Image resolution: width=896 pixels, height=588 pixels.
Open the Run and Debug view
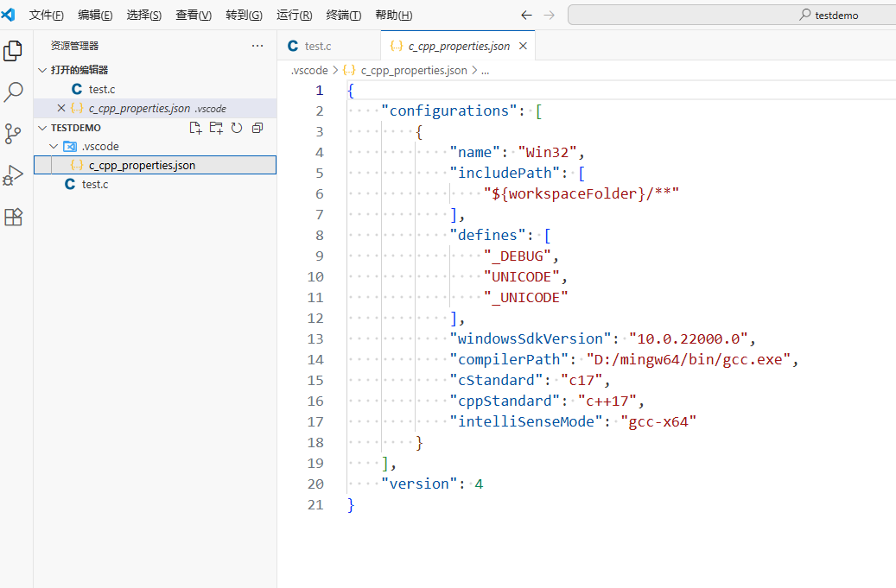pos(13,175)
